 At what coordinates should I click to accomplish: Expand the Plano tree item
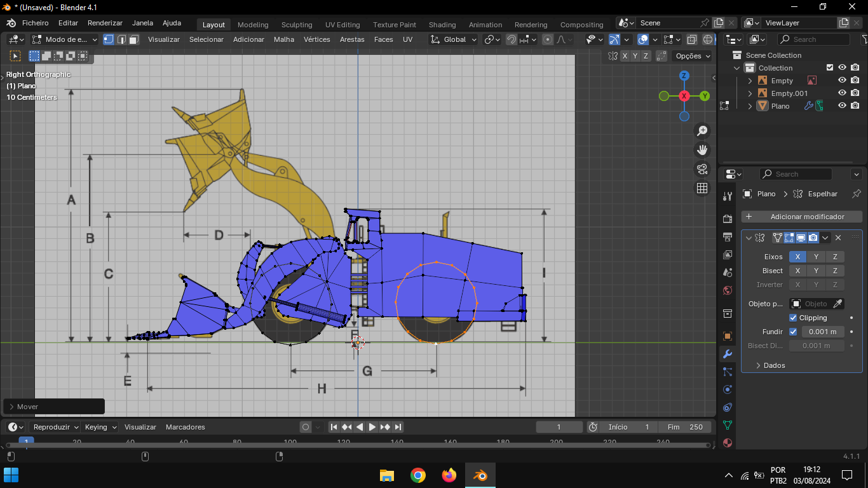pos(750,105)
